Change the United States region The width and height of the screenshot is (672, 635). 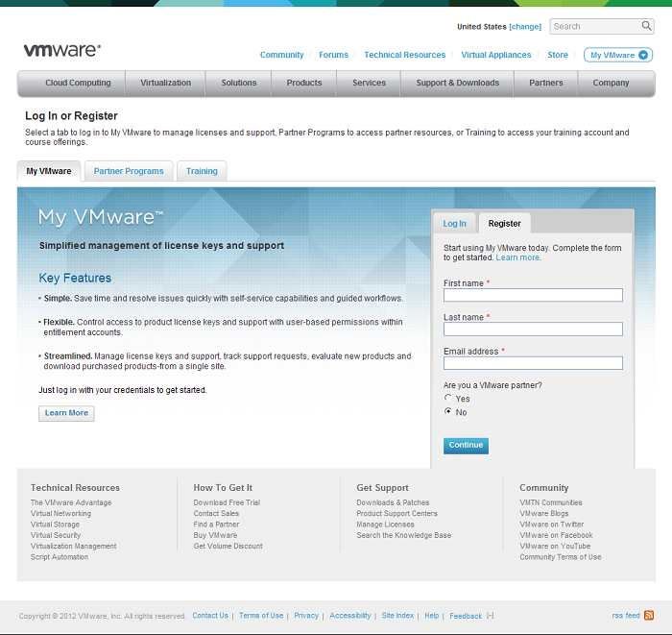tap(525, 27)
